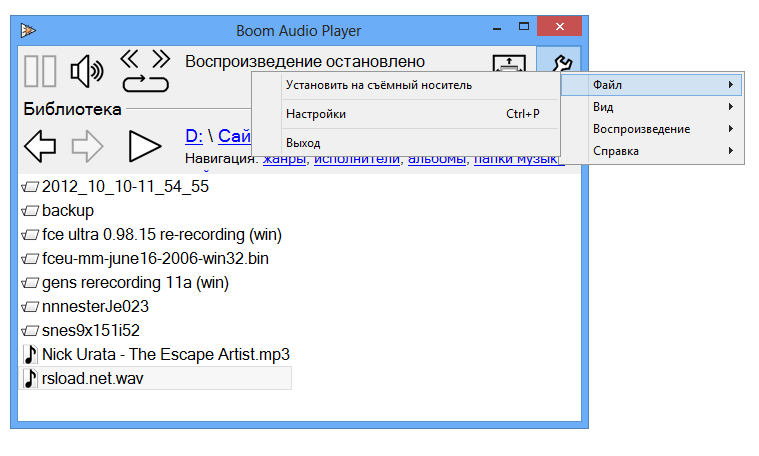
Task: Start playback with the large play triangle
Action: pyautogui.click(x=145, y=146)
